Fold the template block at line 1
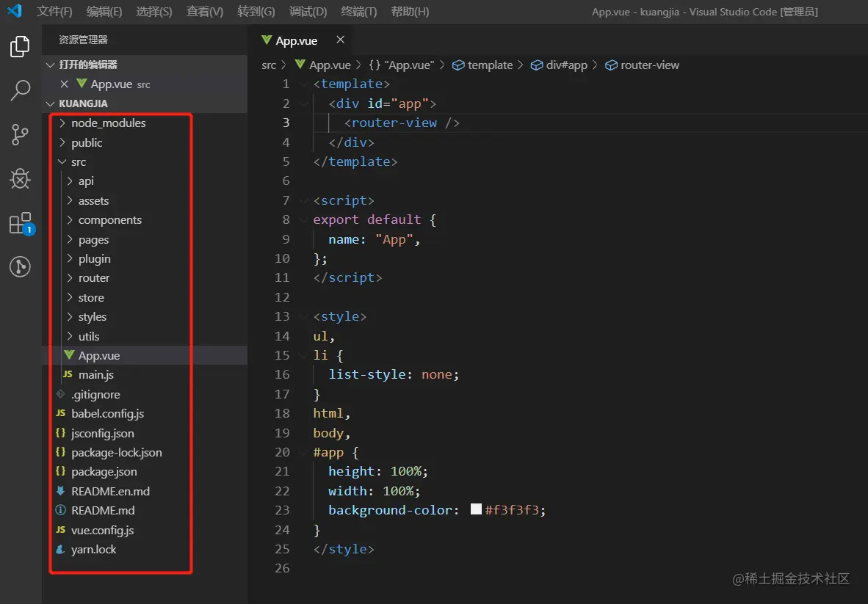Image resolution: width=868 pixels, height=604 pixels. (x=303, y=84)
